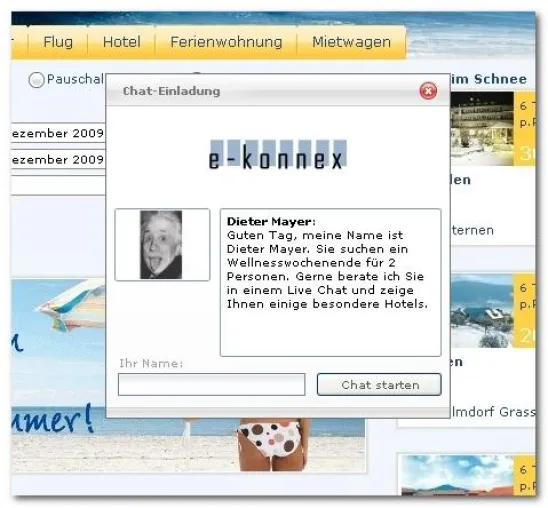Click the Ihr Name input field

tap(211, 385)
